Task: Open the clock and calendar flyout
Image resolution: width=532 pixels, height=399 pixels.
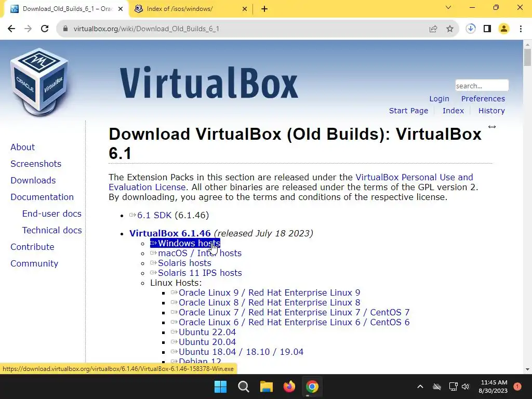Action: [494, 387]
